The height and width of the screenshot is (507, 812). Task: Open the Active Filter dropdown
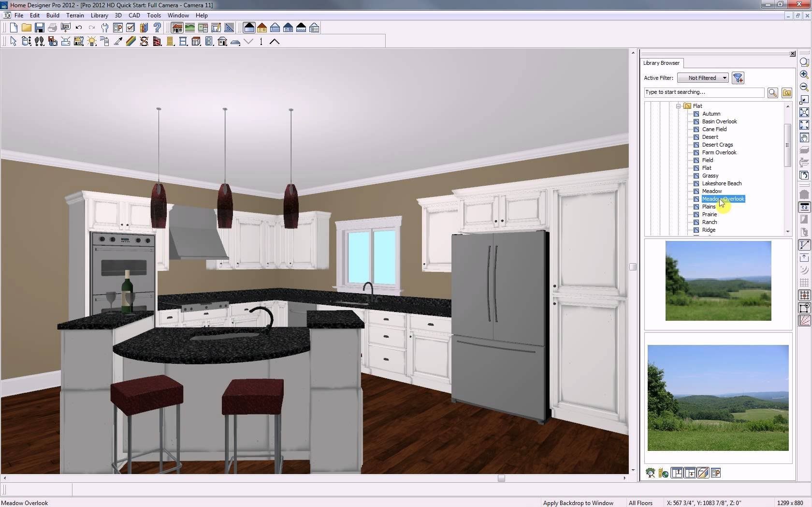click(703, 78)
